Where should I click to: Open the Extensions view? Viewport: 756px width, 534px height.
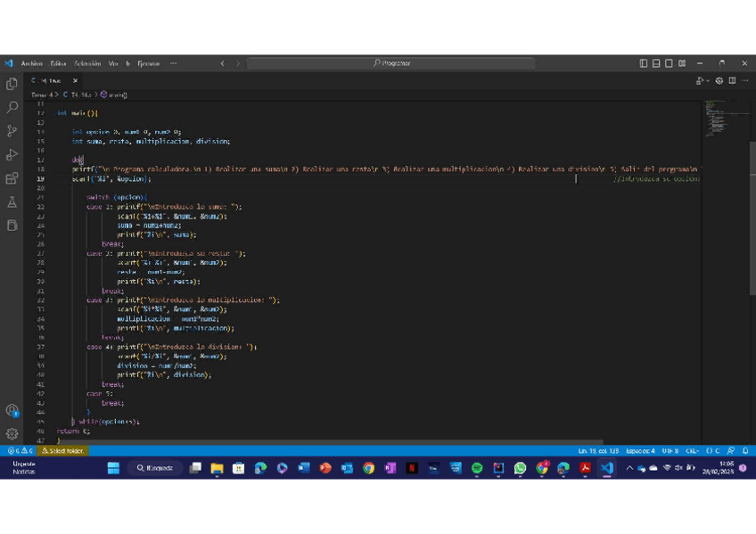(12, 178)
